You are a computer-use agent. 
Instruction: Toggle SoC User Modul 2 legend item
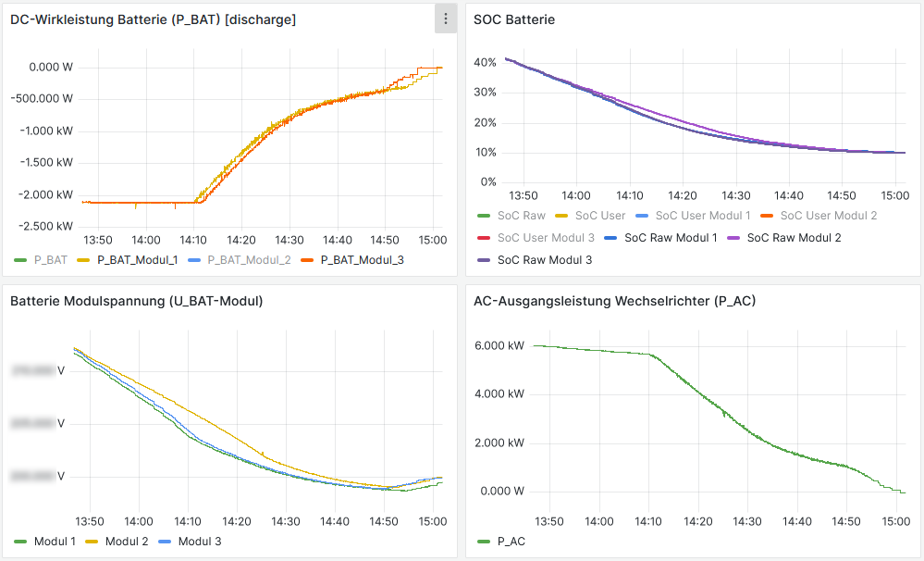coord(828,216)
